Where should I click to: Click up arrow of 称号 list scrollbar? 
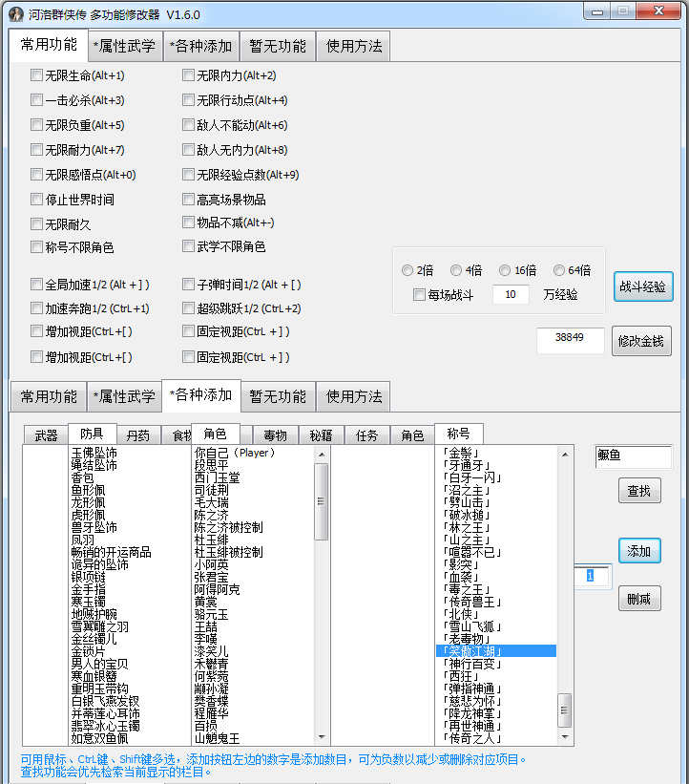tap(565, 455)
